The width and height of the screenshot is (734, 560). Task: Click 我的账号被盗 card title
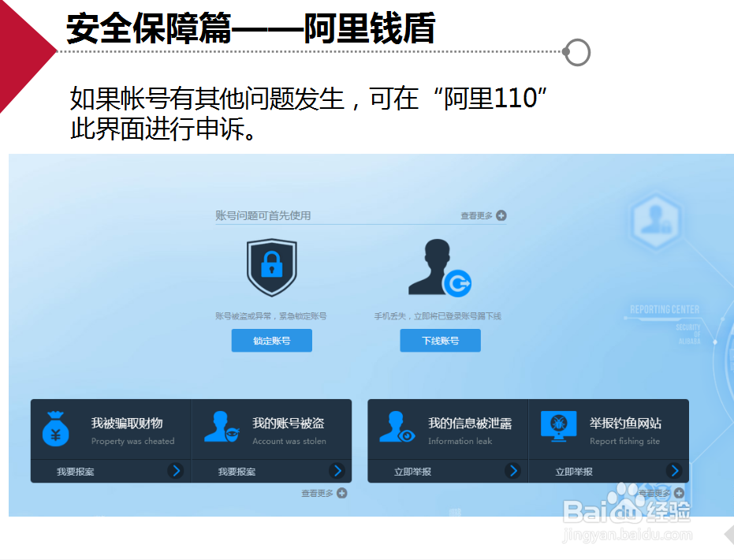pyautogui.click(x=289, y=424)
